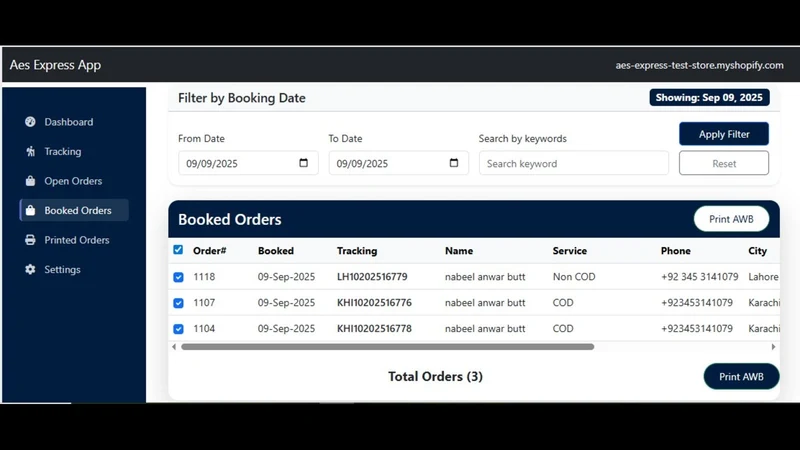Image resolution: width=800 pixels, height=450 pixels.
Task: Click the left scroll arrow of table scrollbar
Action: (174, 347)
